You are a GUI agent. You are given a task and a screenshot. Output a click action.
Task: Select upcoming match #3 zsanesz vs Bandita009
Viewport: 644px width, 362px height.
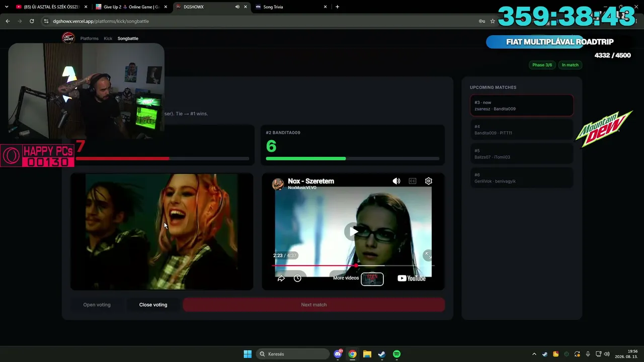522,106
